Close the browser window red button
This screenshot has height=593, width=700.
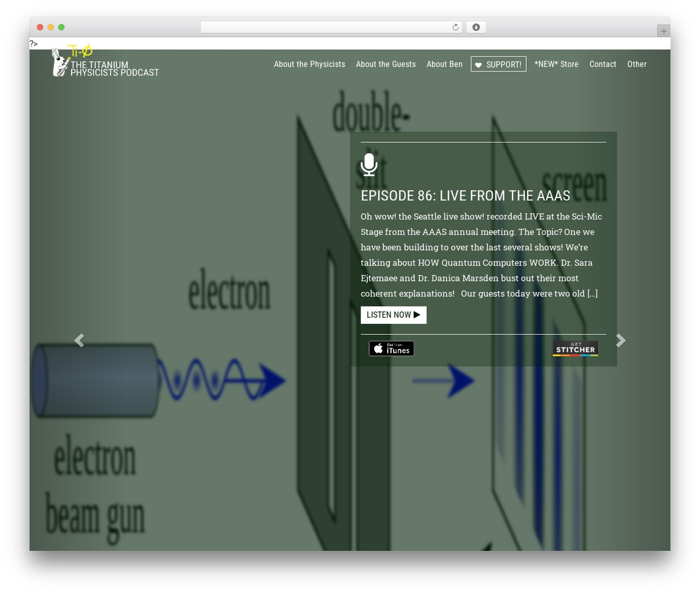point(40,27)
